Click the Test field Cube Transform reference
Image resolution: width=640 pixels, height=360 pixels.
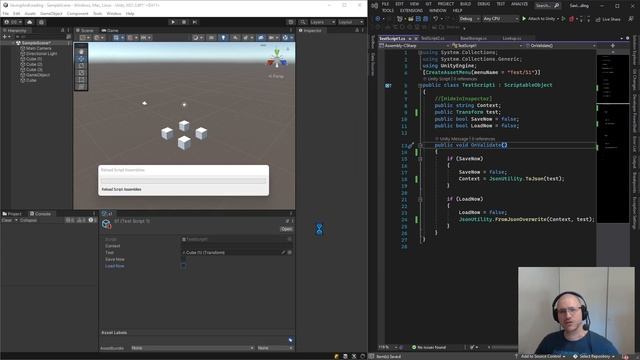click(x=231, y=253)
